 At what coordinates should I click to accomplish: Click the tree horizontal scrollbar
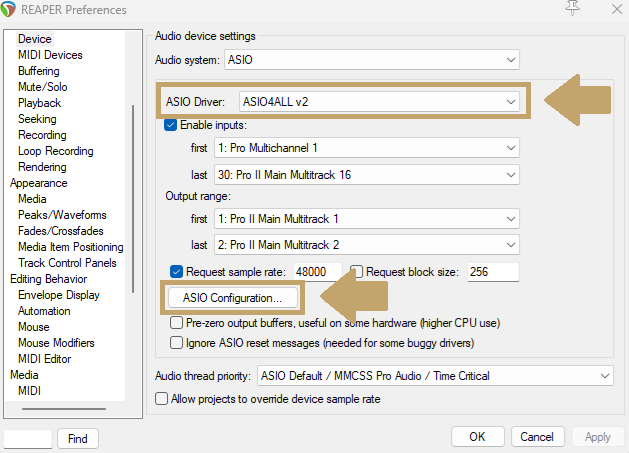point(64,409)
